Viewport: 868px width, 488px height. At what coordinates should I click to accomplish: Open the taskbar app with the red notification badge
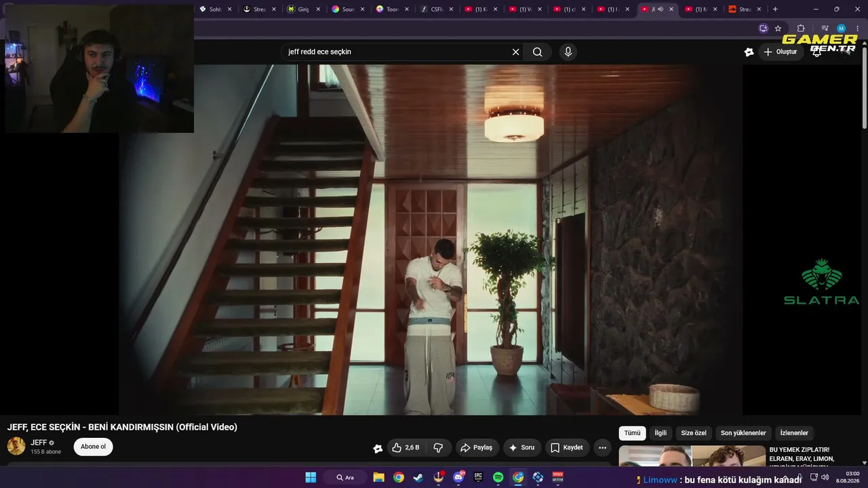(x=439, y=477)
